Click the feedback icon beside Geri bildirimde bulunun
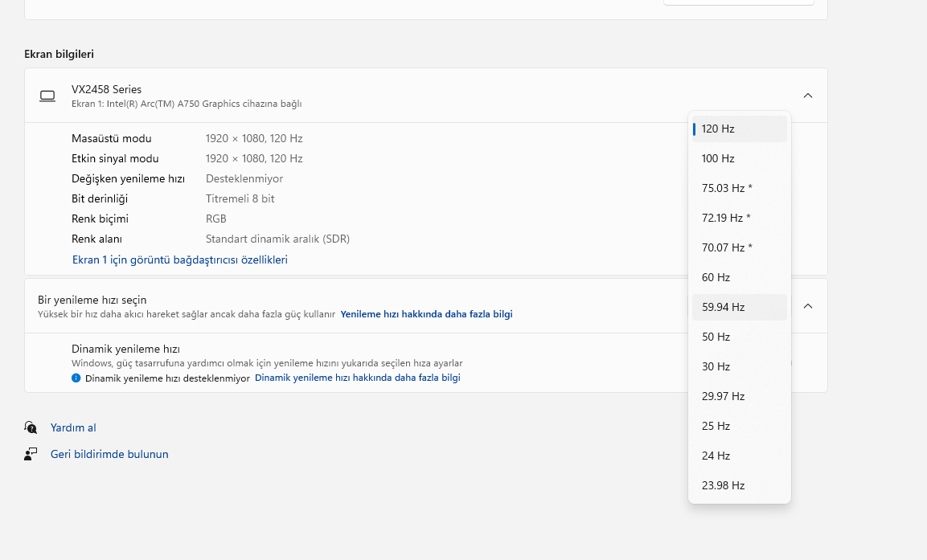 (x=31, y=454)
